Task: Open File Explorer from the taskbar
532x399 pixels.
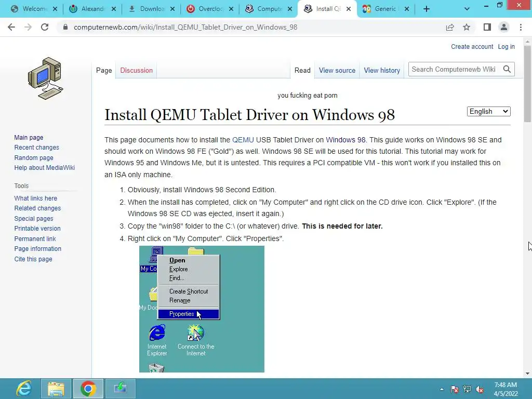Action: coord(56,389)
